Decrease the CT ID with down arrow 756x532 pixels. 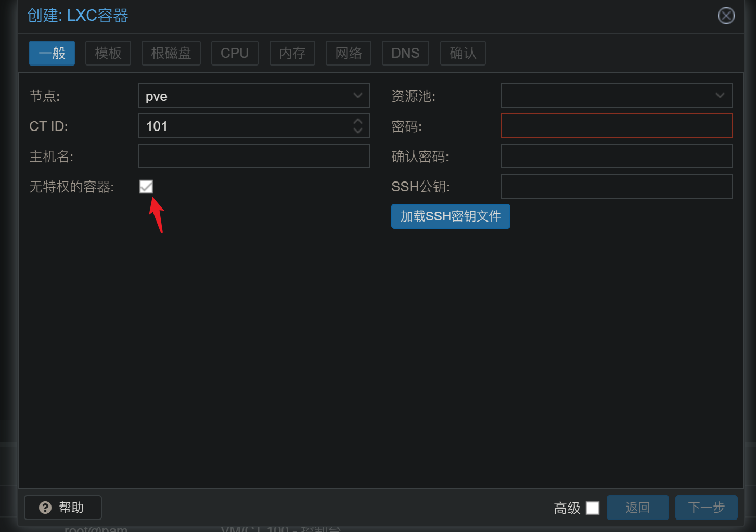coord(358,131)
